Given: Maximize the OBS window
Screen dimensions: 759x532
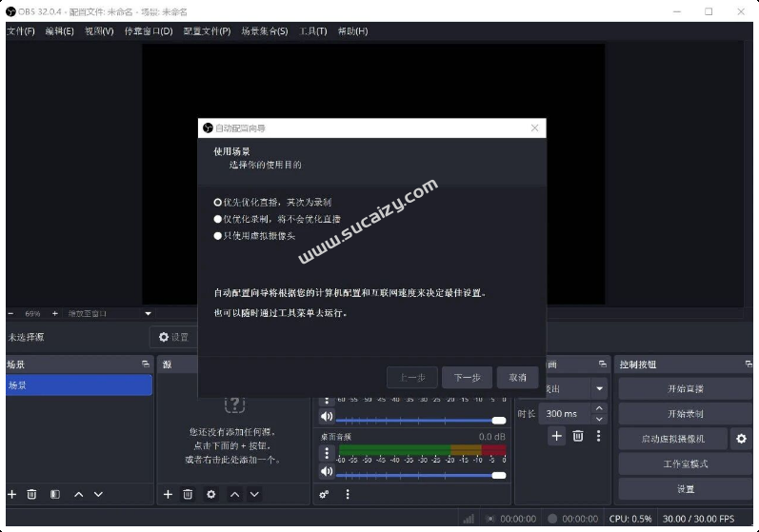Looking at the screenshot, I should pos(709,11).
